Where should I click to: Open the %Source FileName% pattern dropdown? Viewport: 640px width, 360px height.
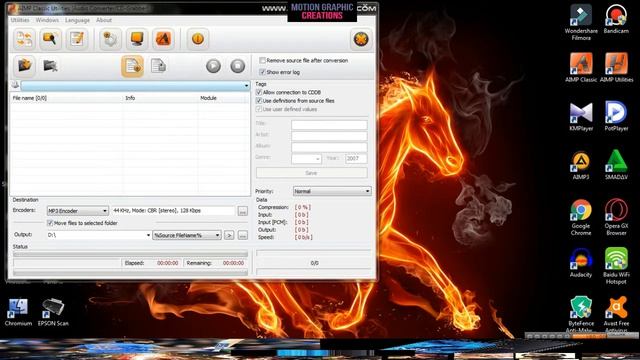187,235
